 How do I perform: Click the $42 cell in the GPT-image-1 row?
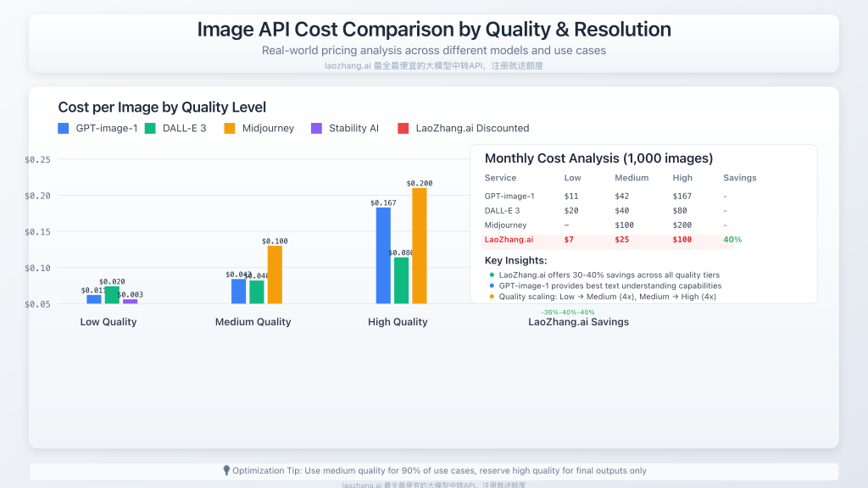point(621,196)
